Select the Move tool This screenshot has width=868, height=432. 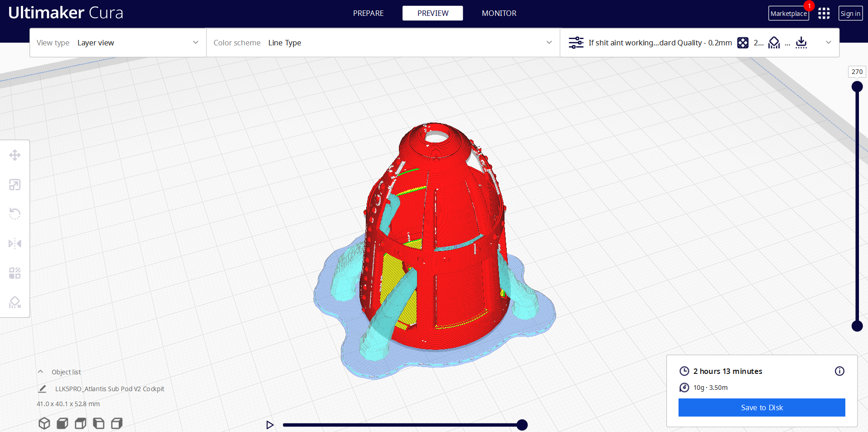(15, 155)
